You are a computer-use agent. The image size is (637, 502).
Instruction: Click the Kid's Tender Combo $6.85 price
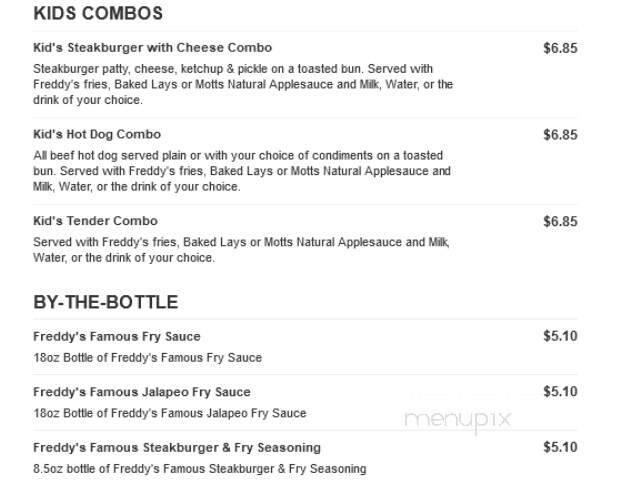(x=560, y=221)
